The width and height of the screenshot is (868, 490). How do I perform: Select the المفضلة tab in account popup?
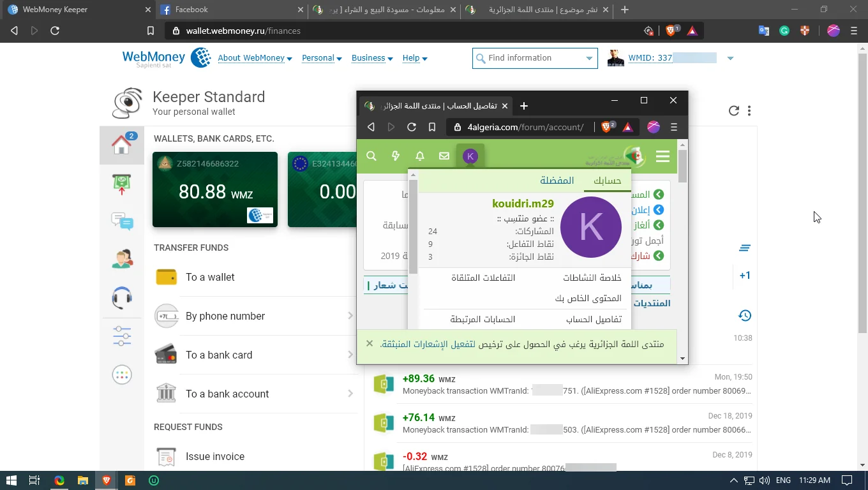coord(557,181)
